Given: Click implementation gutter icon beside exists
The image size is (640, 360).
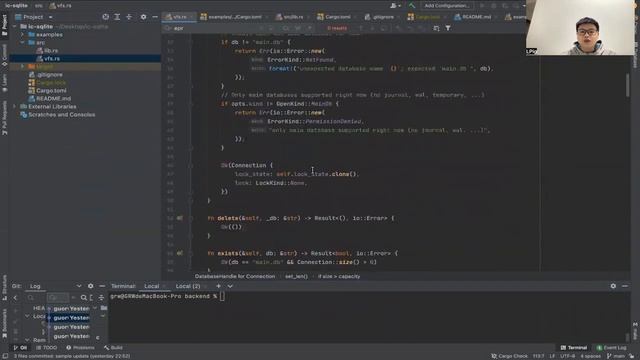Looking at the screenshot, I should [180, 253].
